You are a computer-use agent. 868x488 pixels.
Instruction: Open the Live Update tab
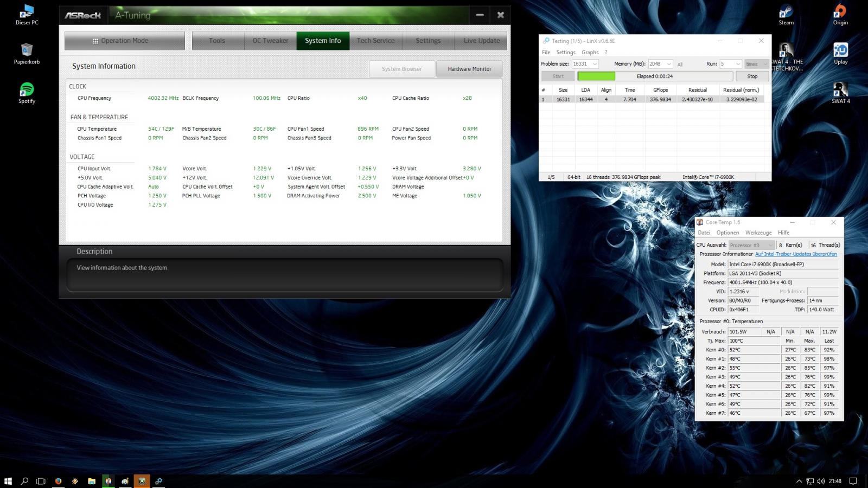tap(481, 41)
